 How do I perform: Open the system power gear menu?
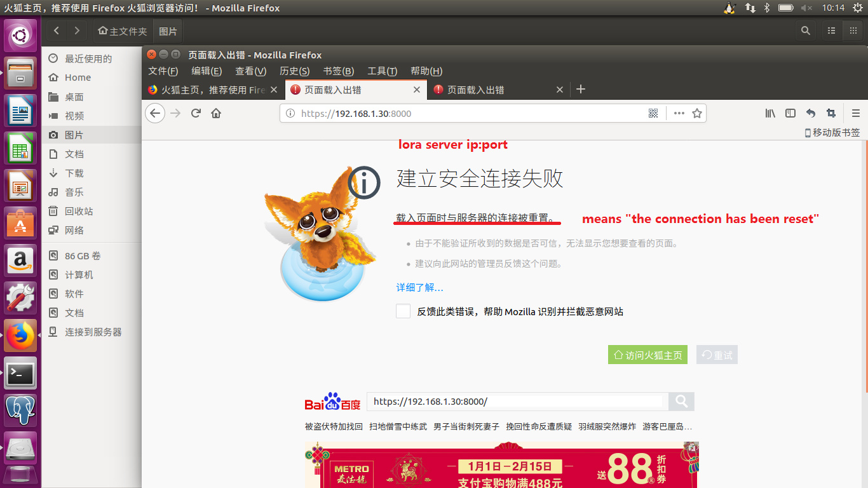[858, 8]
